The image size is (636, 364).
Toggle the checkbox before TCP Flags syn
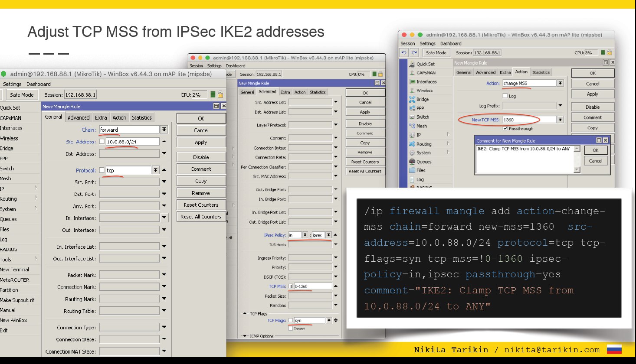point(291,320)
